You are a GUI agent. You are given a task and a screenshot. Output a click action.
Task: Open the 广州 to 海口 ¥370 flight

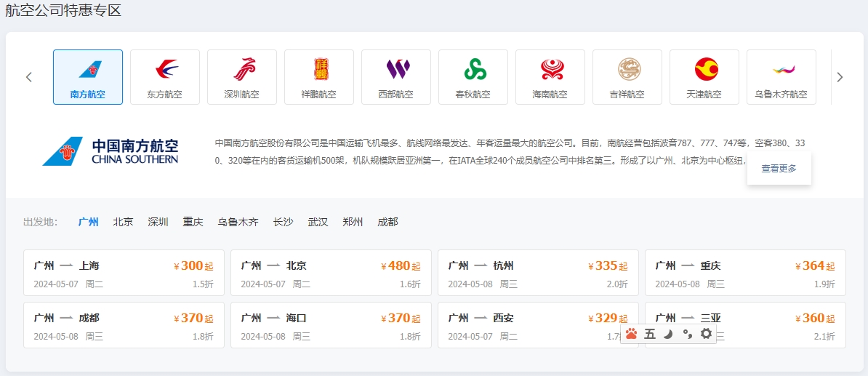(331, 326)
